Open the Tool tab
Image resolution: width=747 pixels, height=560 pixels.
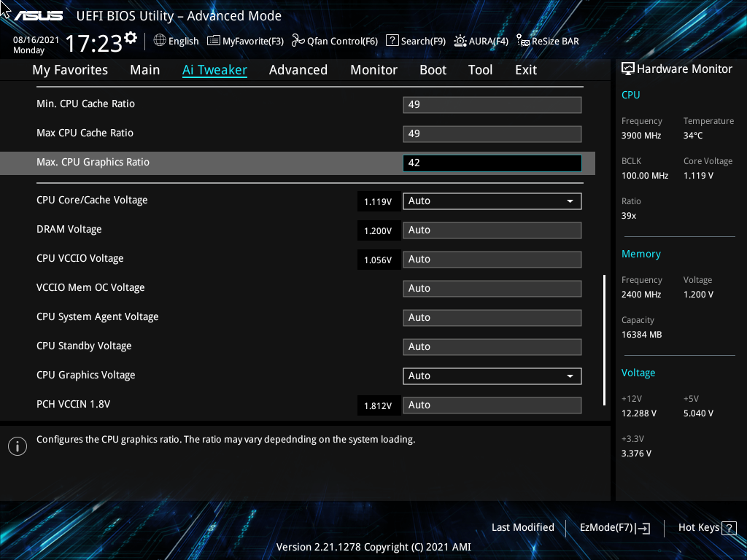pos(480,70)
